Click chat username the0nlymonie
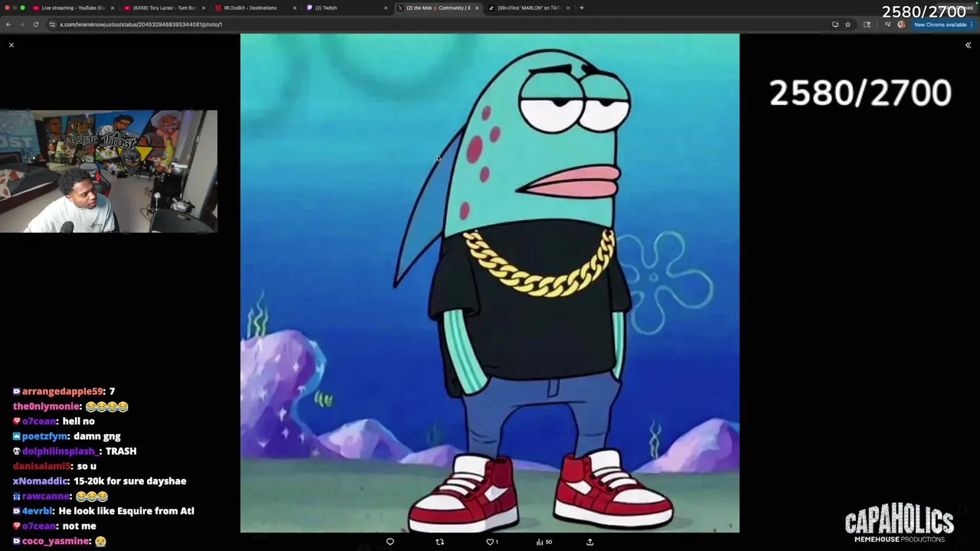 47,406
